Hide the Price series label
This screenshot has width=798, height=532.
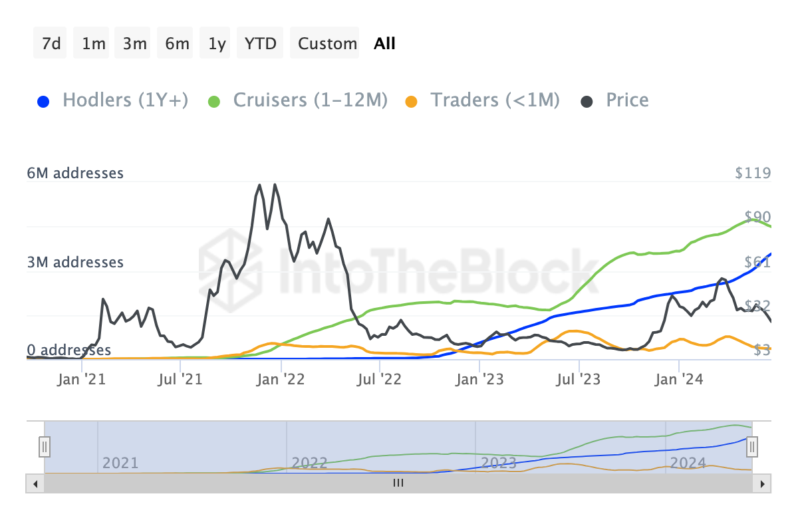point(627,100)
